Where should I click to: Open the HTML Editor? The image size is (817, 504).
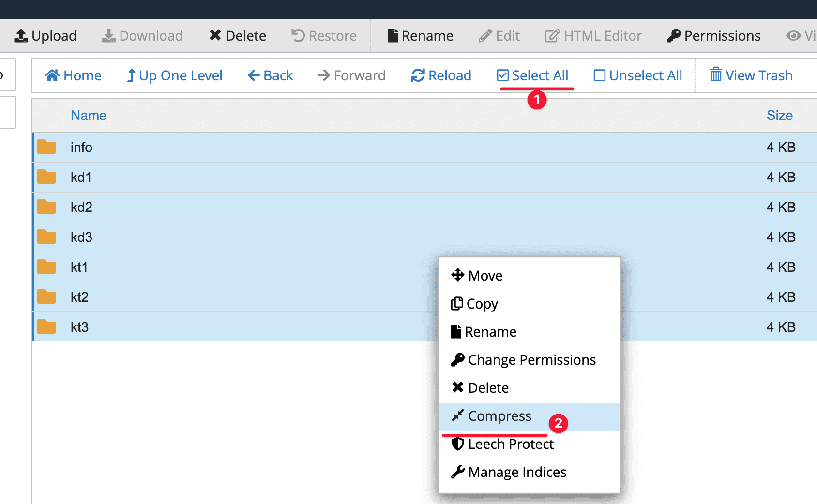[593, 35]
